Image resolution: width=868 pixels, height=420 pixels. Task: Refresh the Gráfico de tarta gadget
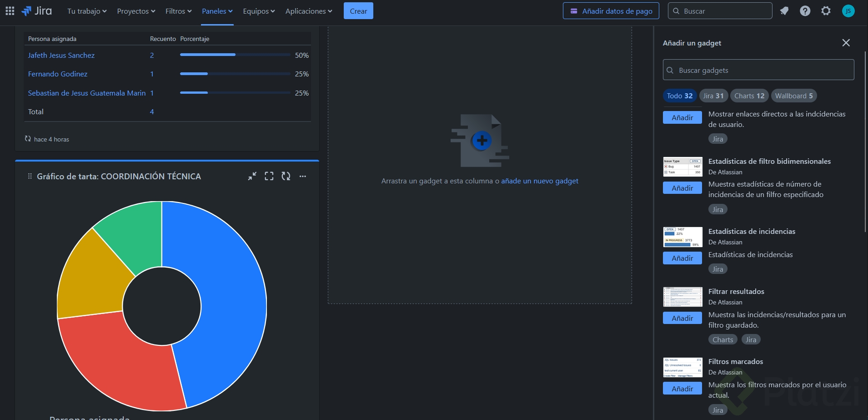[286, 176]
